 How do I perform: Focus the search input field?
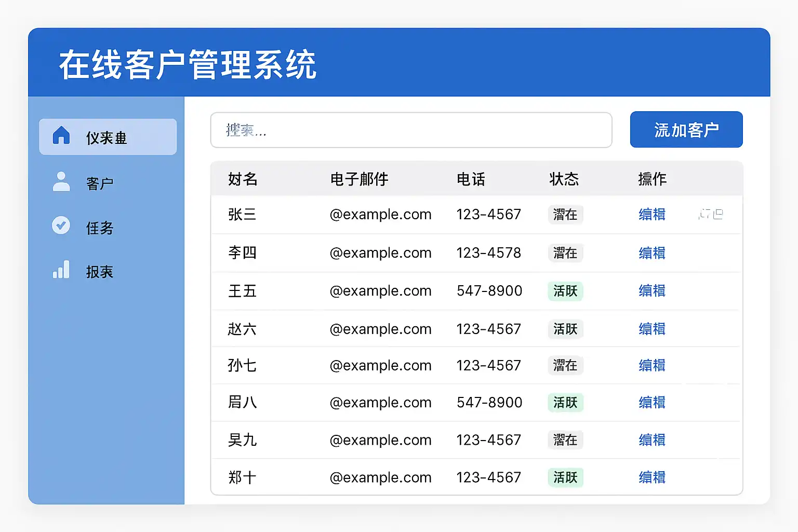[x=411, y=130]
